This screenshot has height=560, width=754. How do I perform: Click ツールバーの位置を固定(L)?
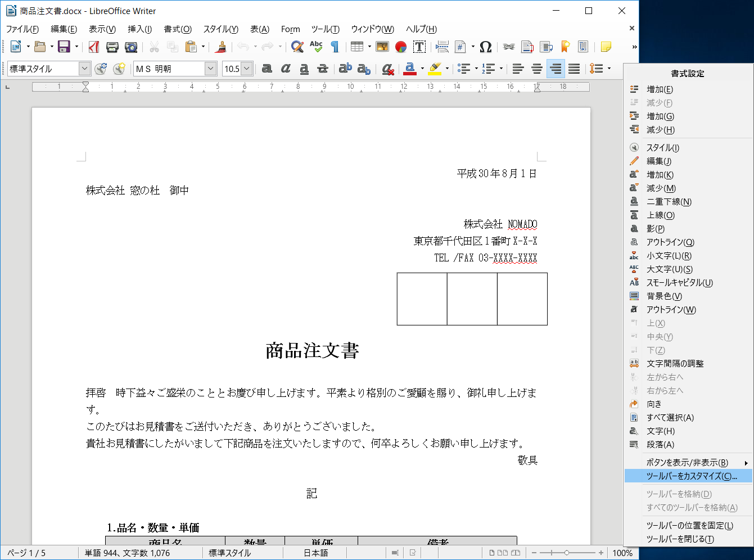[x=688, y=525]
